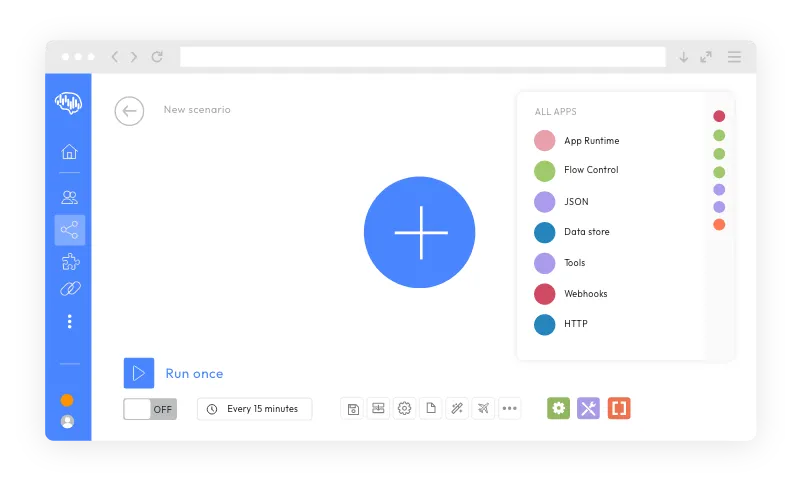Reload the page with refresh icon
802x491 pixels.
pyautogui.click(x=157, y=57)
